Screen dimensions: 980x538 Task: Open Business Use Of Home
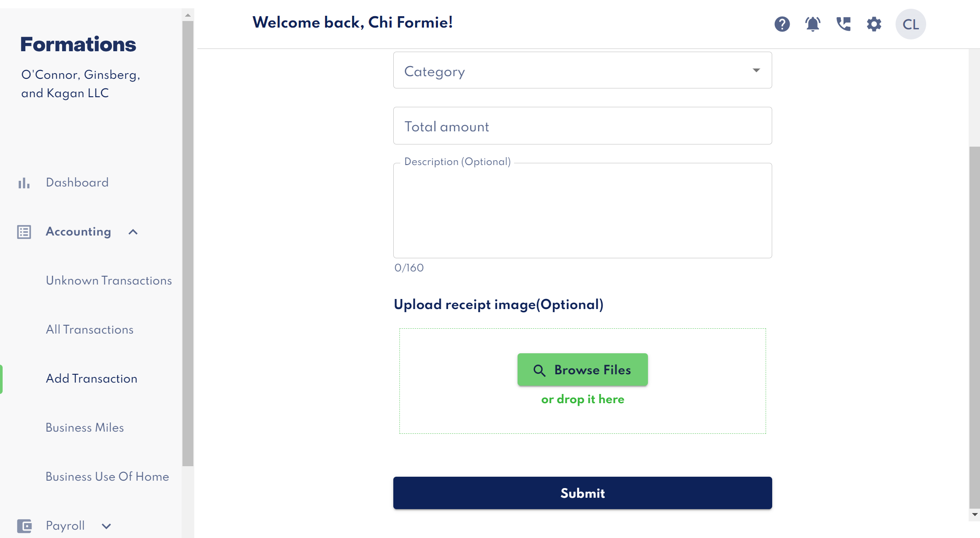[107, 477]
